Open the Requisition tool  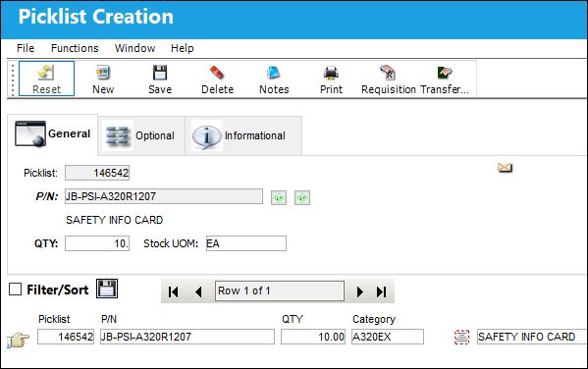click(389, 79)
